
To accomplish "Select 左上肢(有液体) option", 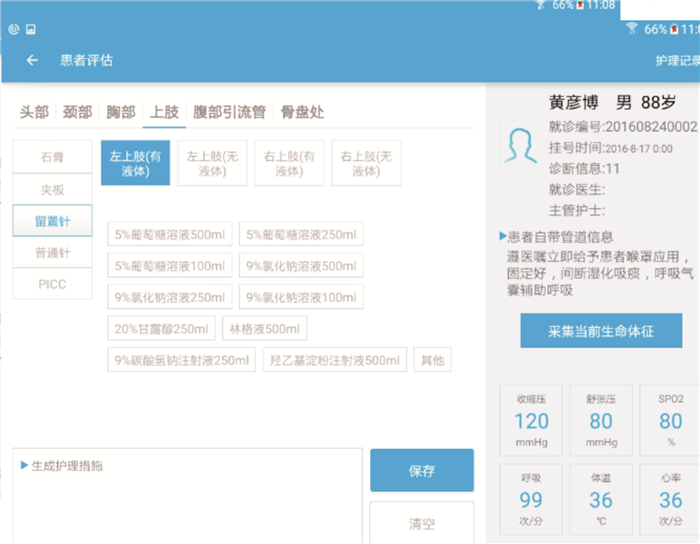I will click(134, 163).
